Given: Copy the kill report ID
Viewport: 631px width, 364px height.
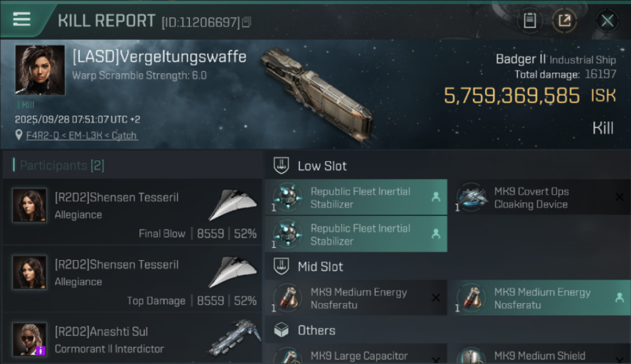Looking at the screenshot, I should (x=247, y=22).
